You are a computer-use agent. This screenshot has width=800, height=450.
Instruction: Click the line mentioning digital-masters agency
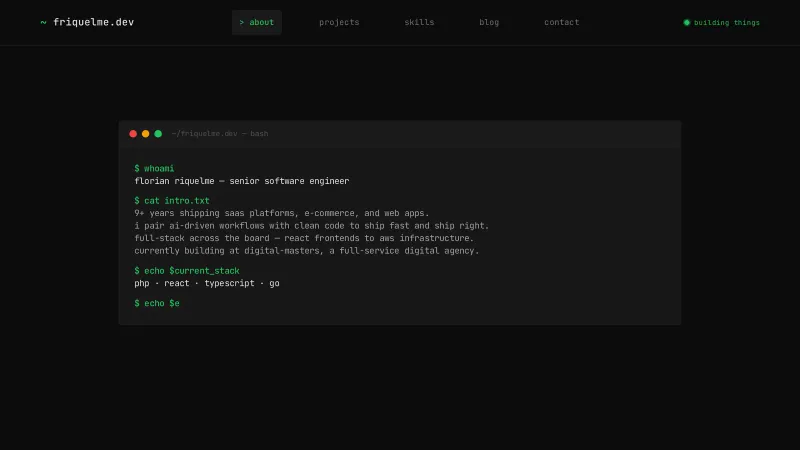307,251
